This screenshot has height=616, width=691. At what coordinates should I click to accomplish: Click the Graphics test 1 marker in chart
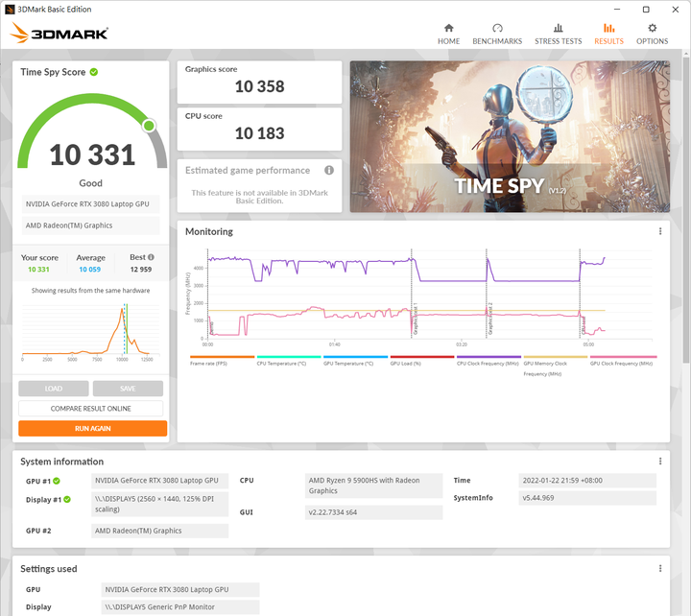(416, 319)
